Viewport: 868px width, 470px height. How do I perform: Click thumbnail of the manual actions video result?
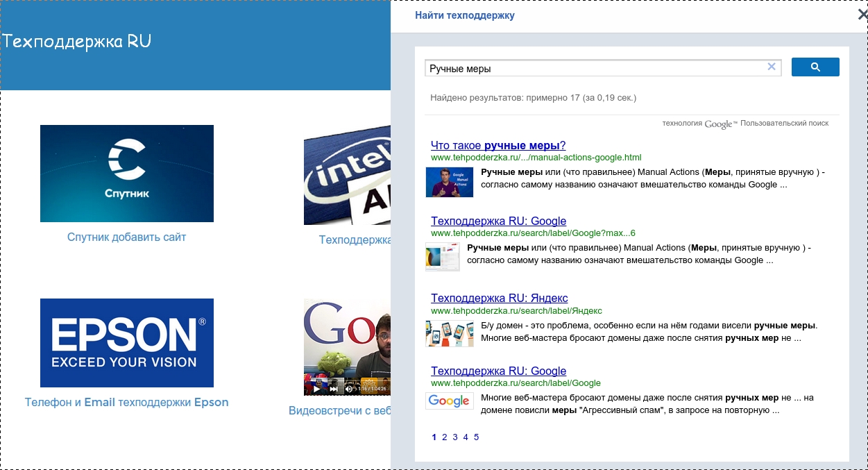tap(449, 182)
